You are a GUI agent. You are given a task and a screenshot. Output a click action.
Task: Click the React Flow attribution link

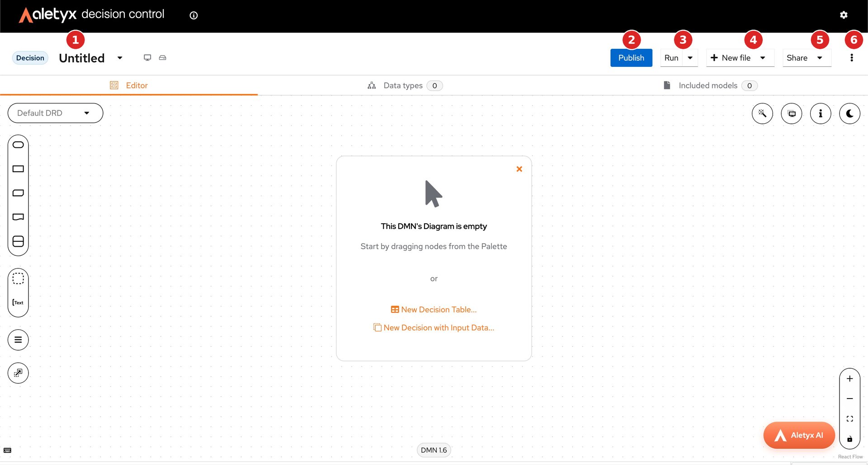click(850, 457)
